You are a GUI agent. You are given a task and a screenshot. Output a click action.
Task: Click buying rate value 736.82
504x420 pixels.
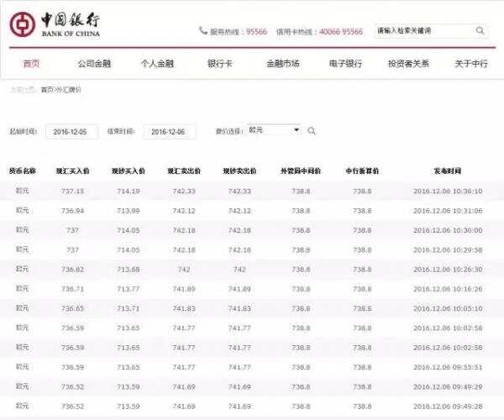click(72, 270)
